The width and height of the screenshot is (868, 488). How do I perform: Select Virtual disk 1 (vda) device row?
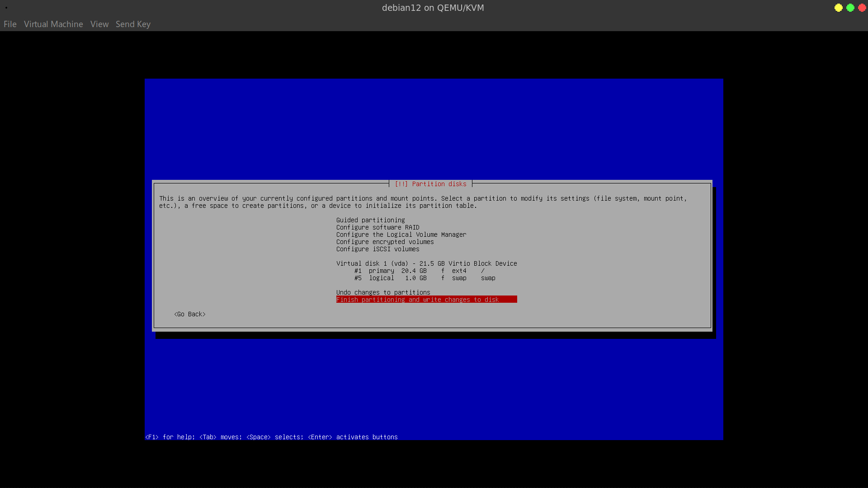click(x=426, y=263)
